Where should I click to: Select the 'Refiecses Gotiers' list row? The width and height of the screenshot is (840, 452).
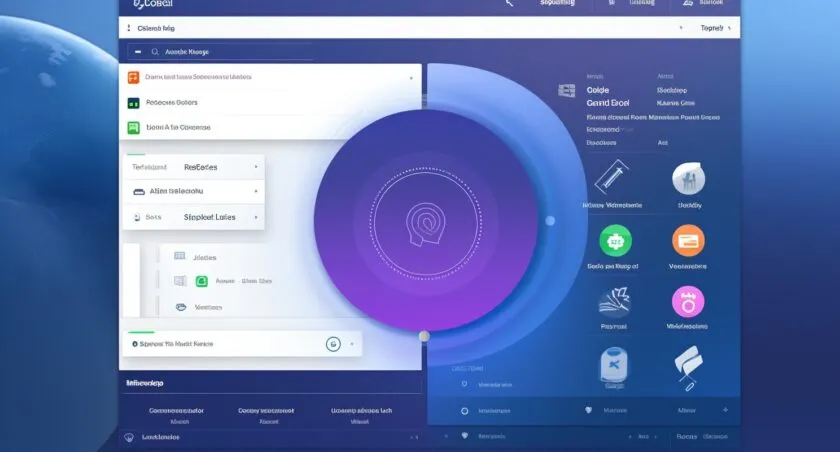(x=270, y=102)
